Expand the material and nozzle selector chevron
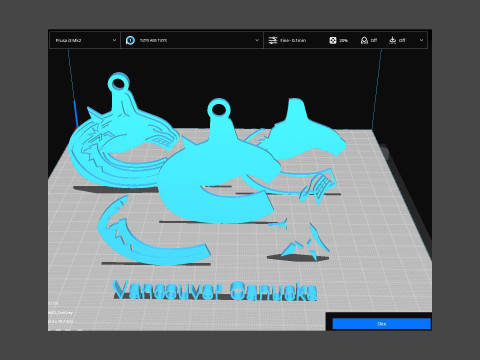Viewport: 480px width, 360px height. tap(257, 40)
